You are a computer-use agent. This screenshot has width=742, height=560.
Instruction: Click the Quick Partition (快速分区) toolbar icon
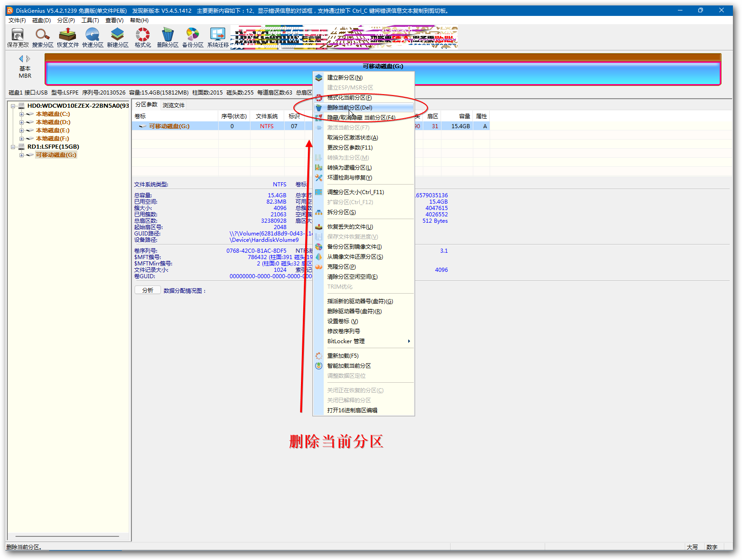tap(93, 37)
